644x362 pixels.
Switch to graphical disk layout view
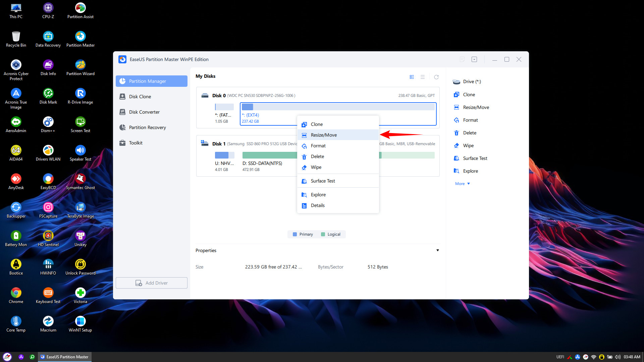pyautogui.click(x=412, y=77)
